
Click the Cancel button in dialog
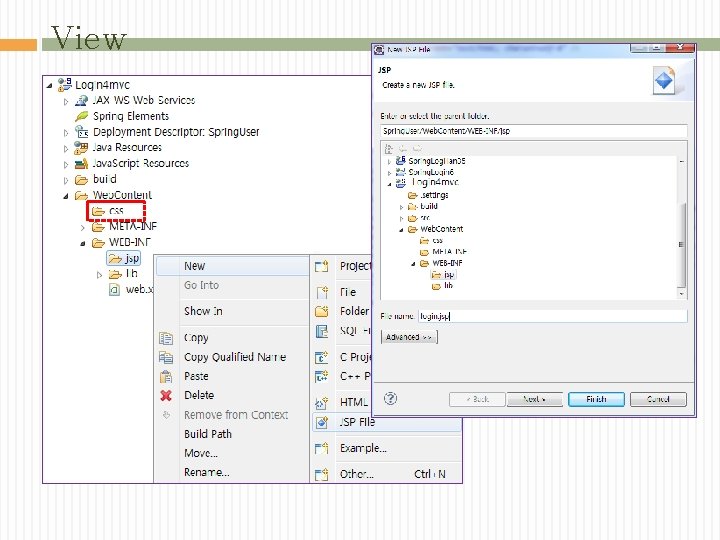tap(658, 399)
